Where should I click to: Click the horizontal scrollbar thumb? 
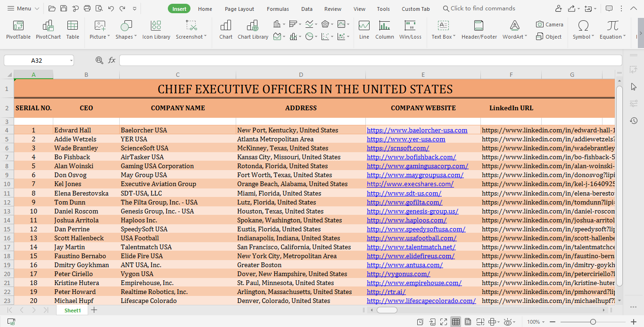click(387, 310)
